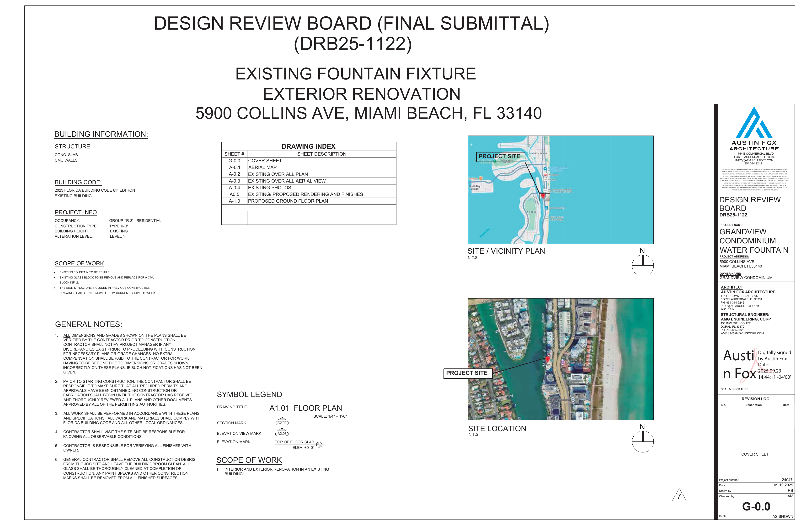Click the PROJECT SITE label on vicinity map
812x525 pixels.
[499, 157]
